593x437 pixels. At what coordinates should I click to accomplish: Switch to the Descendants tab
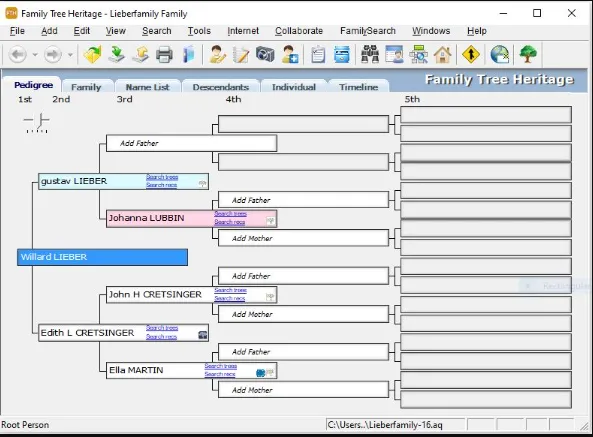221,87
